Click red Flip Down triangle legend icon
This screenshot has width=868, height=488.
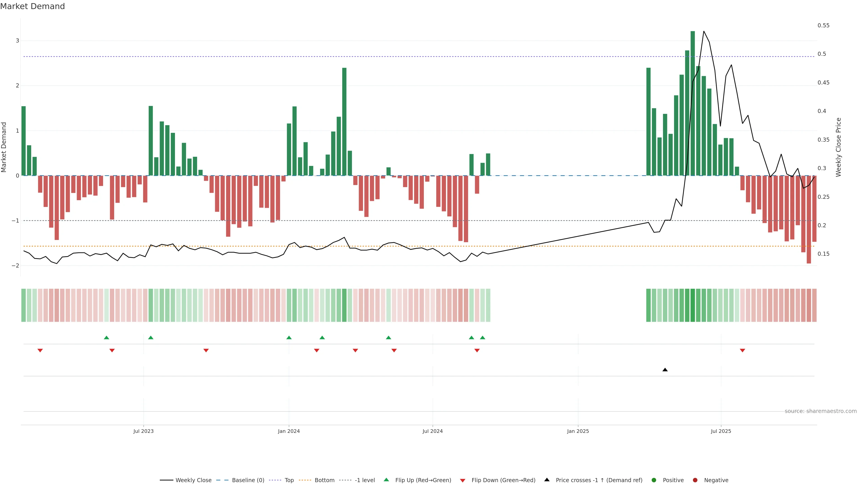point(463,481)
